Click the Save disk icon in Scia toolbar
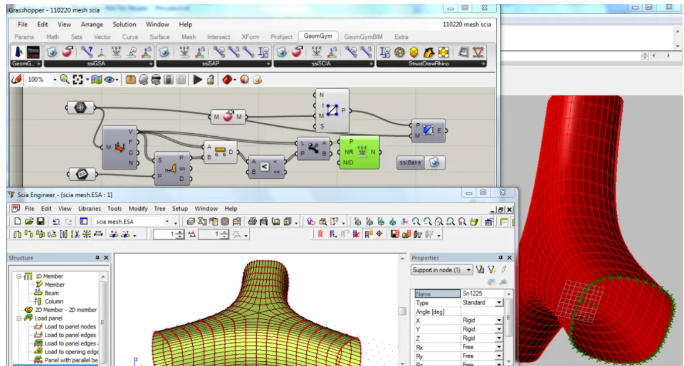The height and width of the screenshot is (366, 684). click(40, 221)
